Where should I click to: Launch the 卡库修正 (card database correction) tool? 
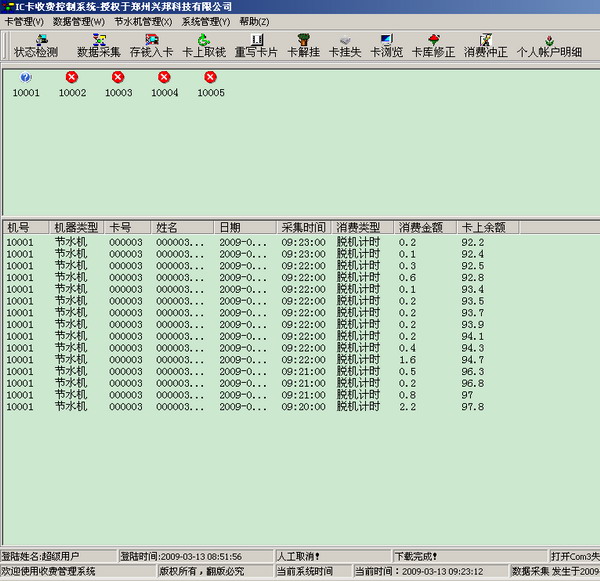[x=432, y=45]
